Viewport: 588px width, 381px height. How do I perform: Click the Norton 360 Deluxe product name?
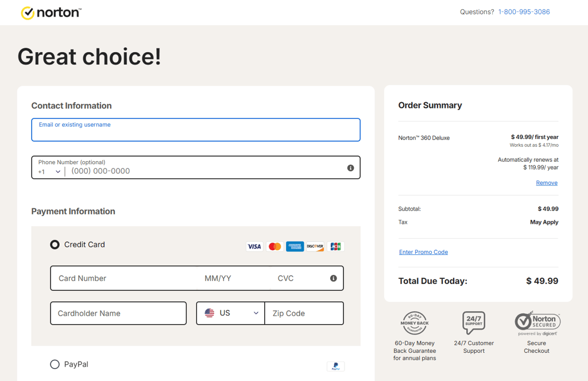coord(424,138)
